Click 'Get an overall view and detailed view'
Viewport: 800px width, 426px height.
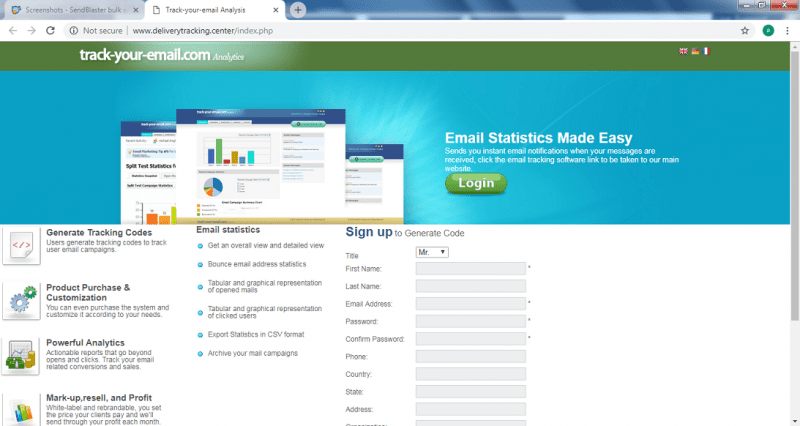[266, 245]
